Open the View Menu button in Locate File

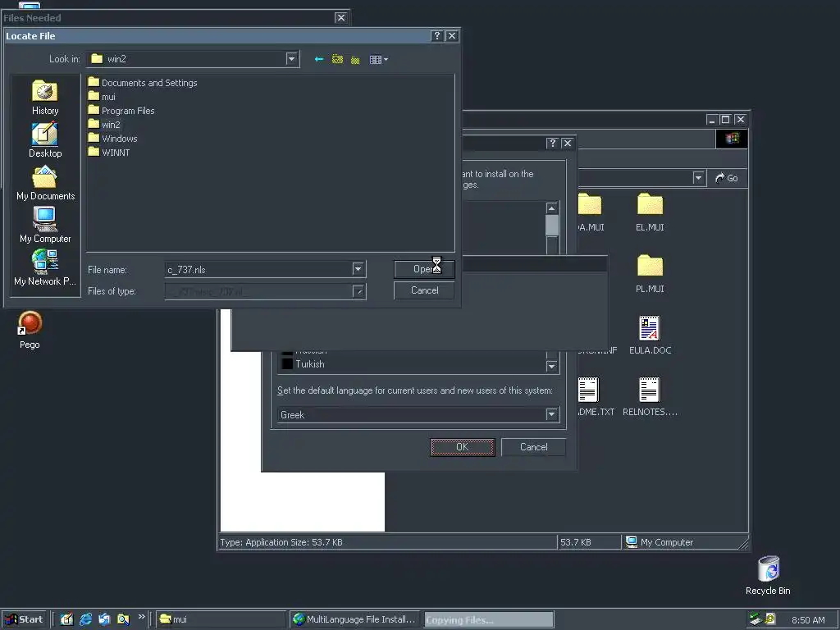click(379, 59)
